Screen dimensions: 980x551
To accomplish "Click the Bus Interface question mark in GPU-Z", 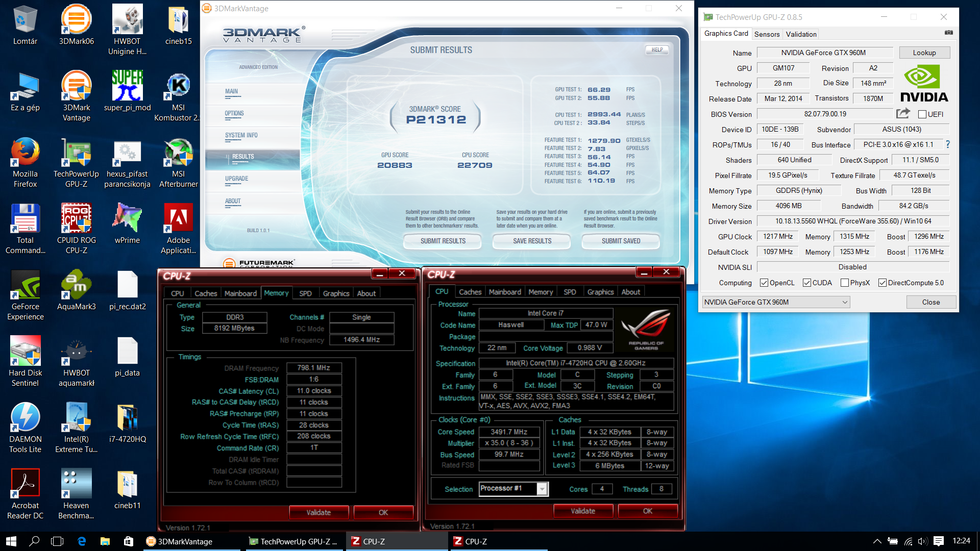I will [x=947, y=144].
